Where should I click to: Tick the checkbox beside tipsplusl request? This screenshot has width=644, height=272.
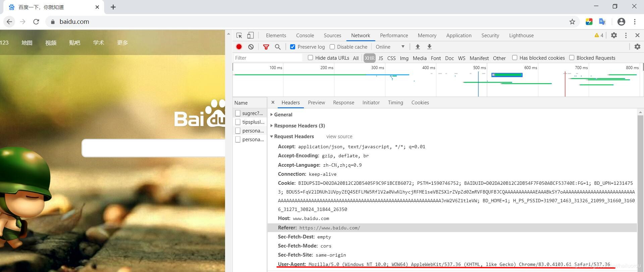click(238, 122)
